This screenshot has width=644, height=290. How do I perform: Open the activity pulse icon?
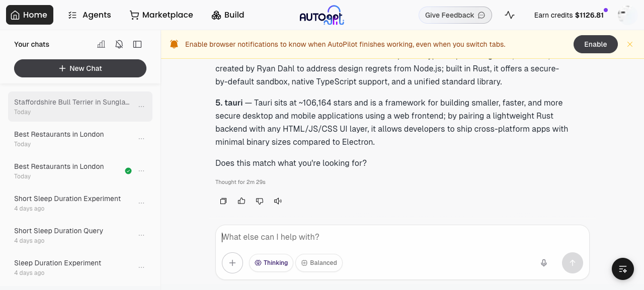[x=510, y=15]
